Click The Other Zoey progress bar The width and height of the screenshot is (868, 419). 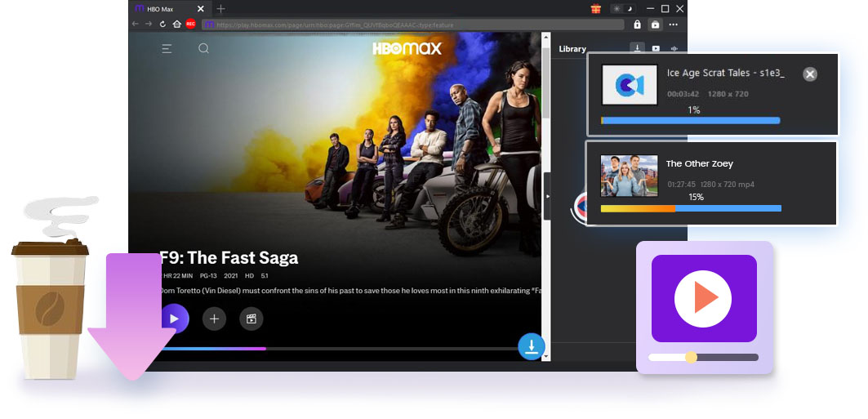coord(691,208)
